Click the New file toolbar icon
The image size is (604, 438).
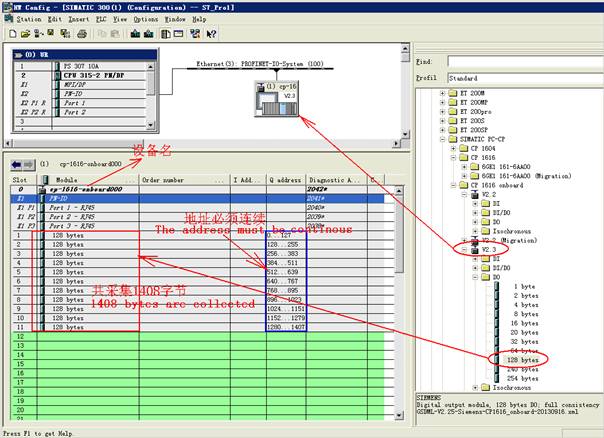click(11, 33)
